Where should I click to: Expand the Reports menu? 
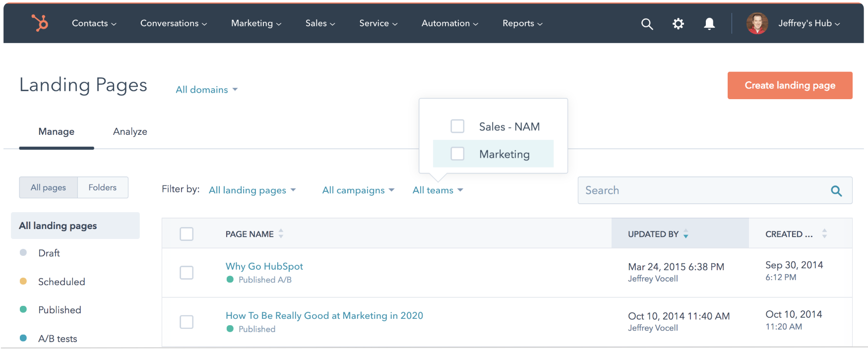pos(522,23)
